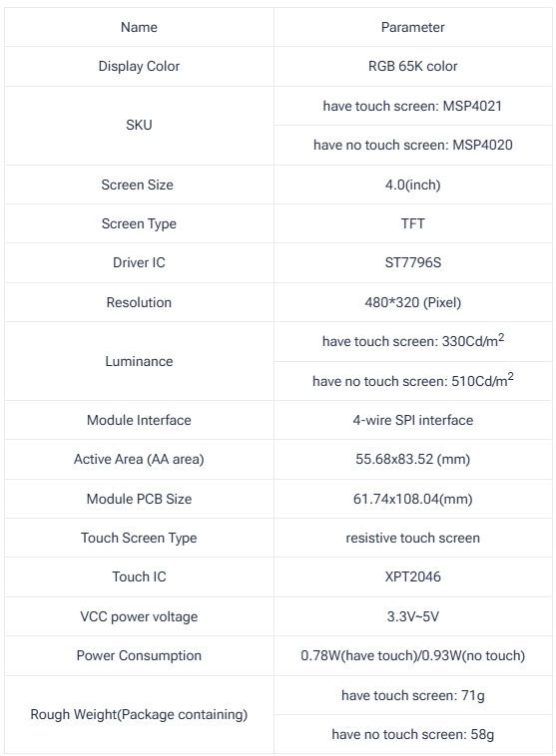
Task: Click the Name column header
Action: click(x=139, y=27)
